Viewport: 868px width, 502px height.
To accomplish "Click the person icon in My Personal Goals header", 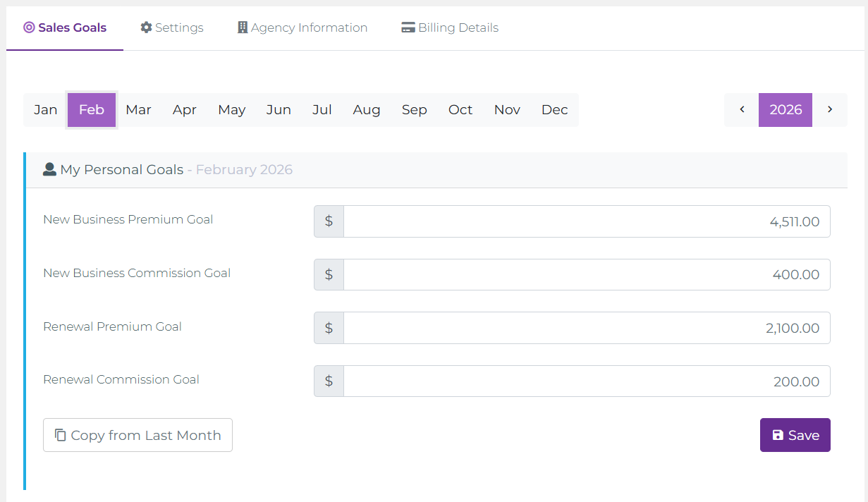I will 49,169.
